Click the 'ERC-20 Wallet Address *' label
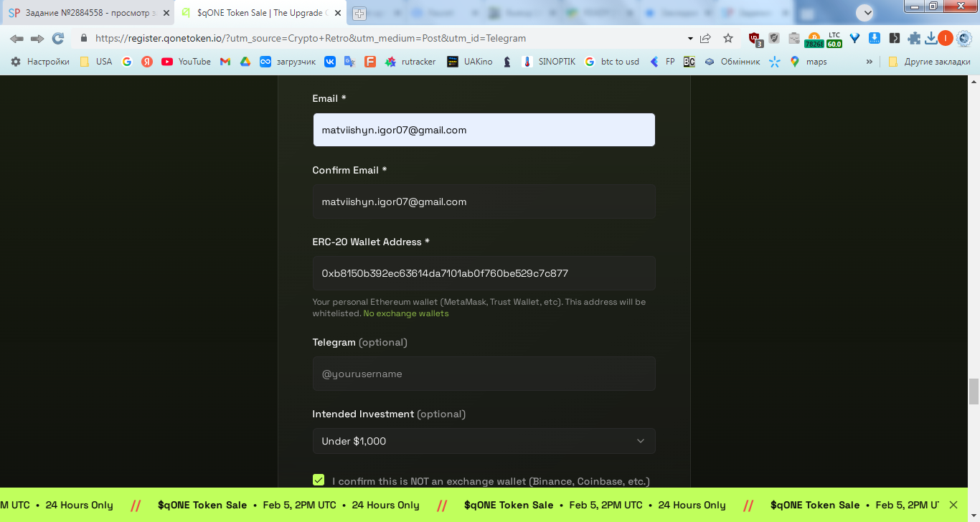 coord(371,242)
